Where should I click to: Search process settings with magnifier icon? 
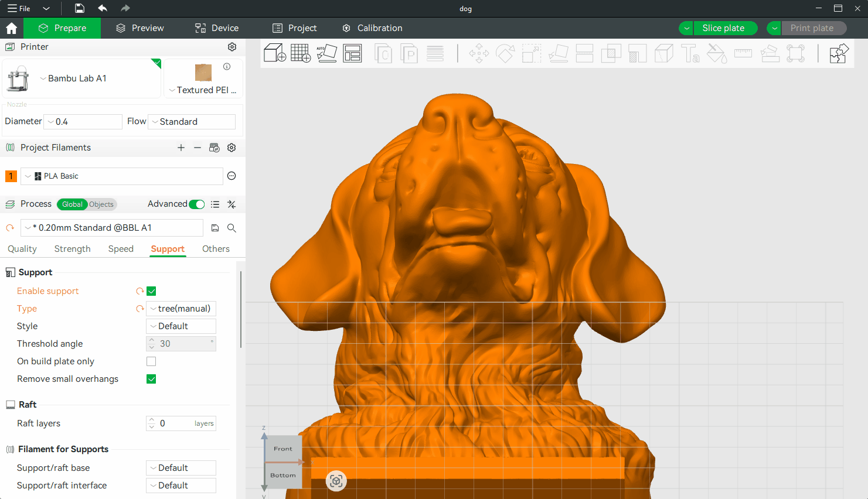[x=232, y=228]
